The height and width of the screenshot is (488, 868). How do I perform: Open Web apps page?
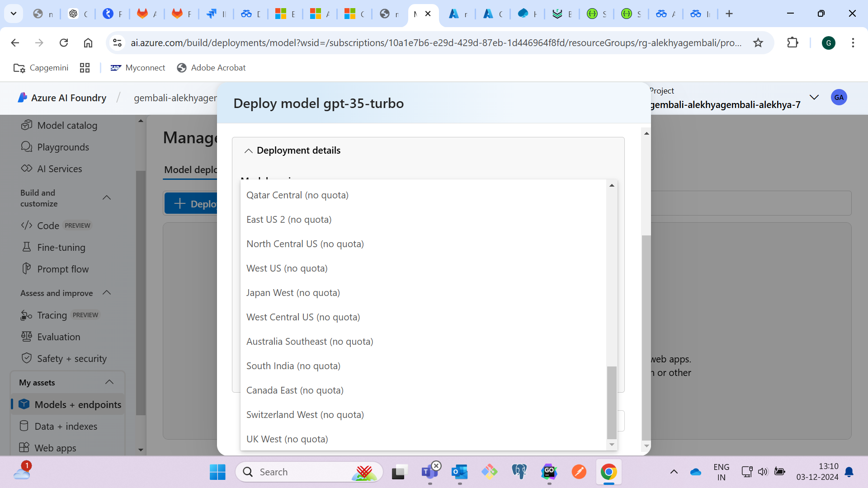coord(47,448)
